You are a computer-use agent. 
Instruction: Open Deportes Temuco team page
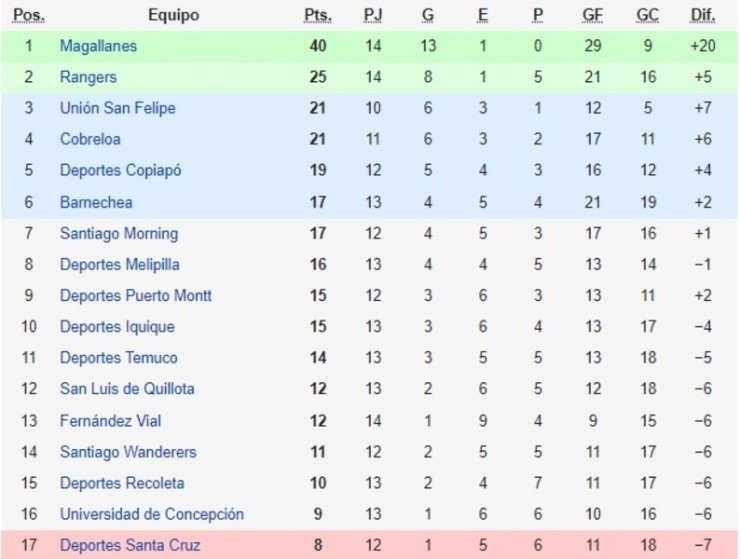point(118,358)
